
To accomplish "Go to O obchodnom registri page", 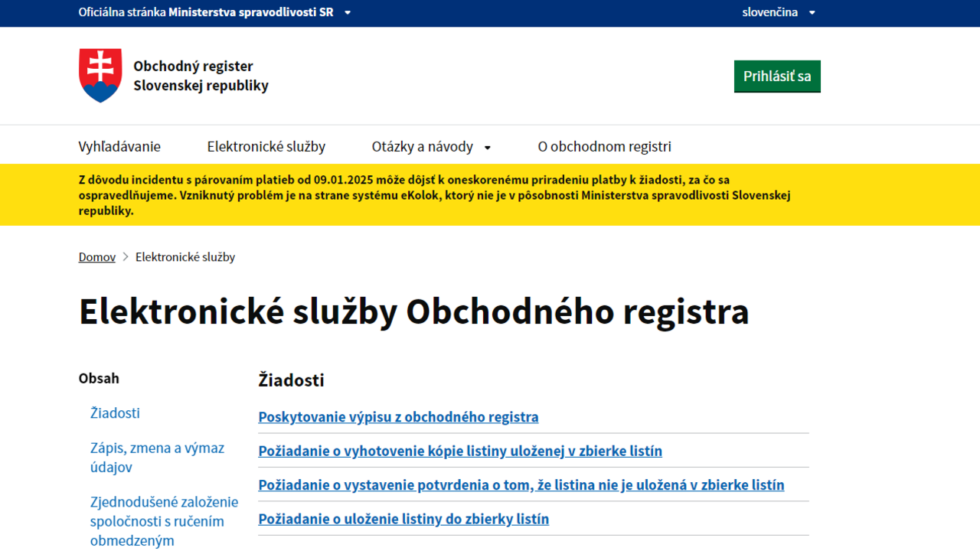I will click(x=604, y=147).
